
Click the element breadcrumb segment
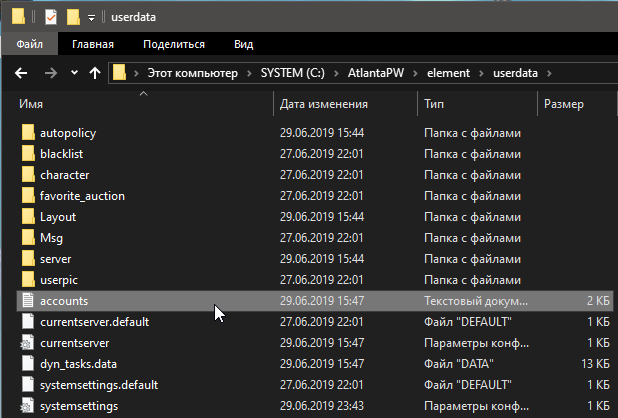[x=448, y=73]
